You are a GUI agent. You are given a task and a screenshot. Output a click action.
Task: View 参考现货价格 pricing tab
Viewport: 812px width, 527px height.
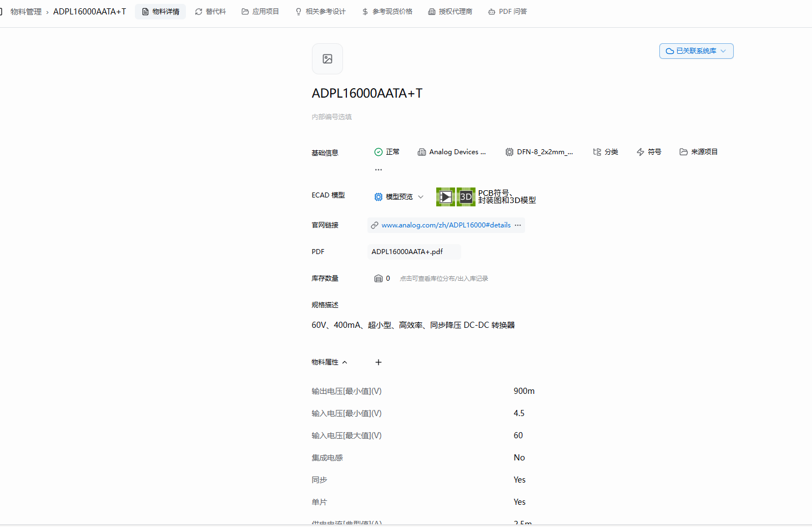coord(387,12)
